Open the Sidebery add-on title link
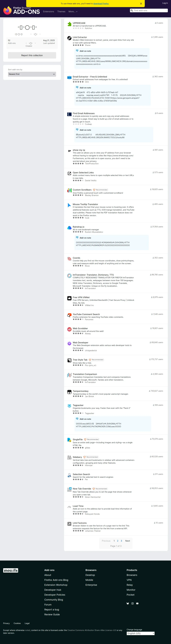This screenshot has height=644, width=171. [77, 457]
